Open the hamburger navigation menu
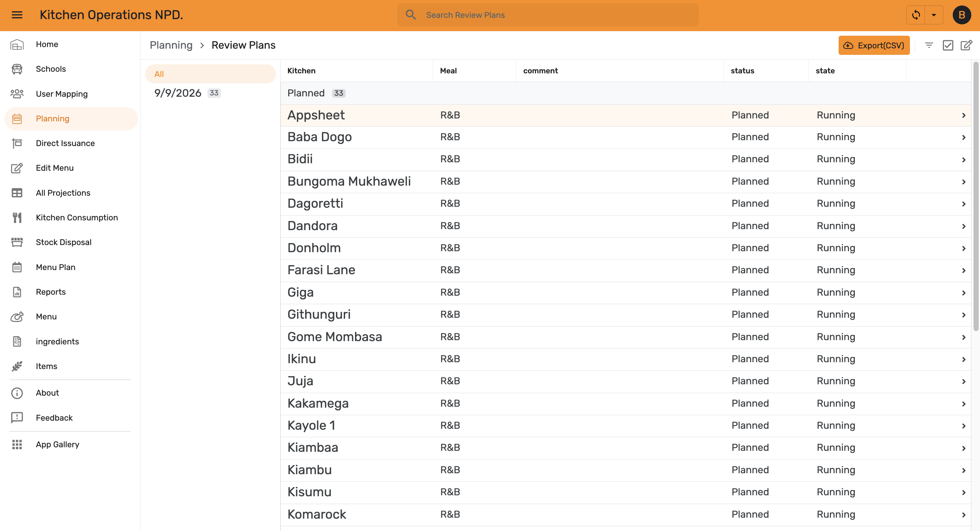 tap(17, 15)
